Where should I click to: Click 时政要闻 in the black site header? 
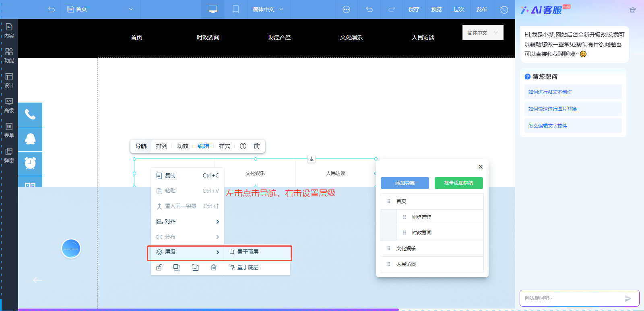click(x=208, y=37)
